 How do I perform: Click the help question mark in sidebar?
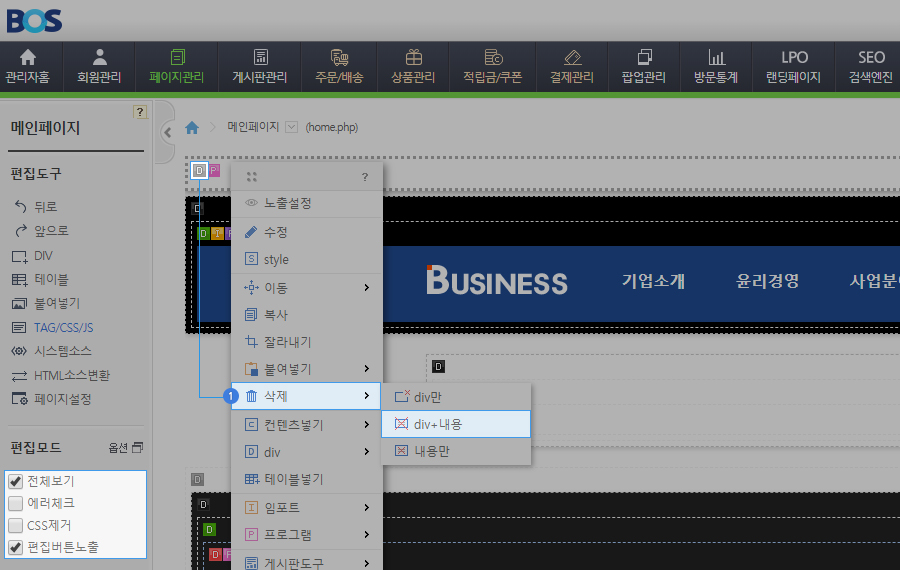[x=140, y=112]
